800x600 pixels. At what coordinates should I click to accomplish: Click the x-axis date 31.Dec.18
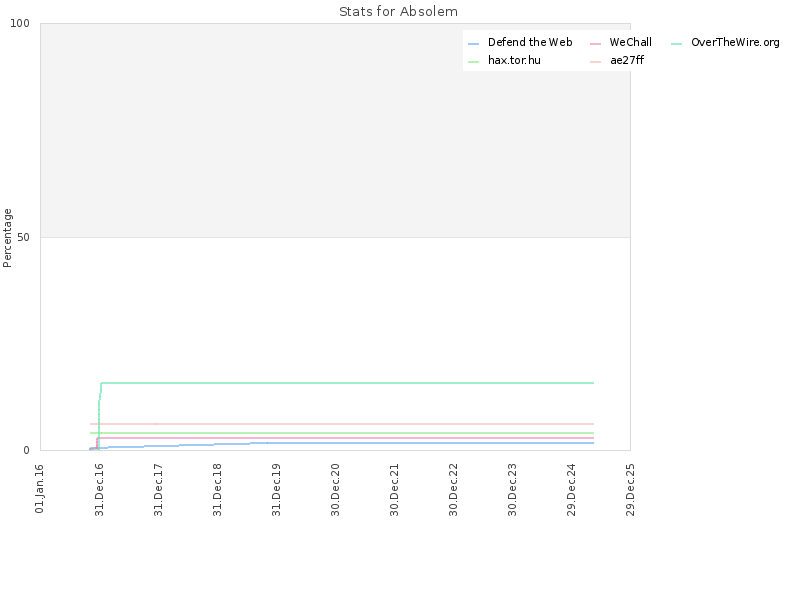tap(217, 490)
